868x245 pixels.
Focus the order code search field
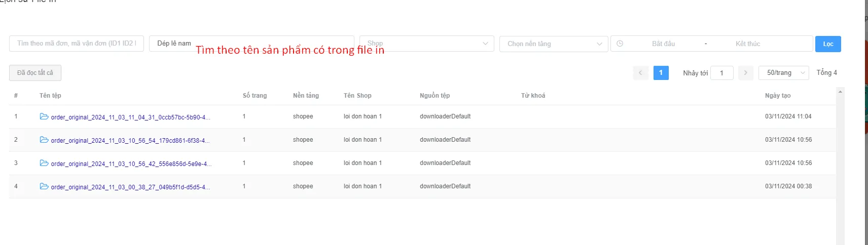tap(77, 44)
